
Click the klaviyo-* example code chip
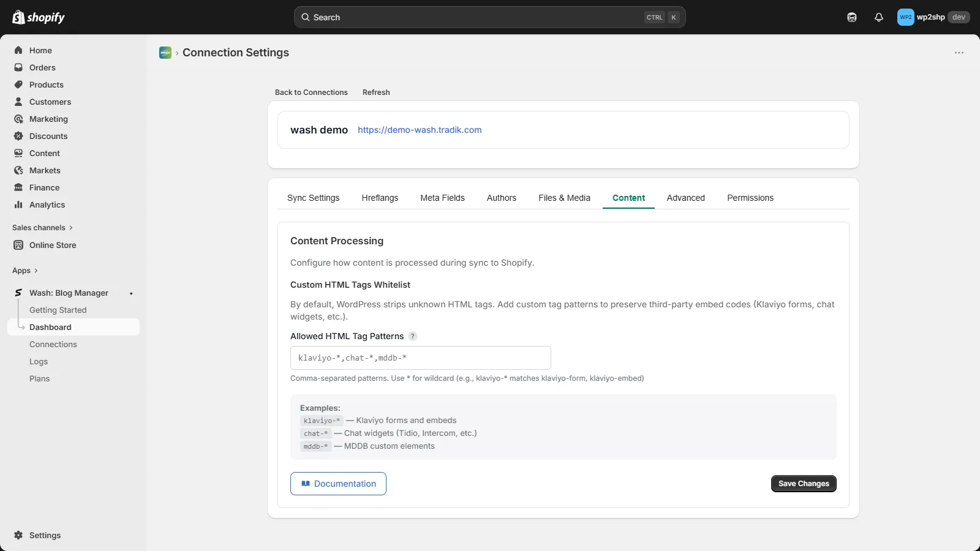tap(322, 421)
